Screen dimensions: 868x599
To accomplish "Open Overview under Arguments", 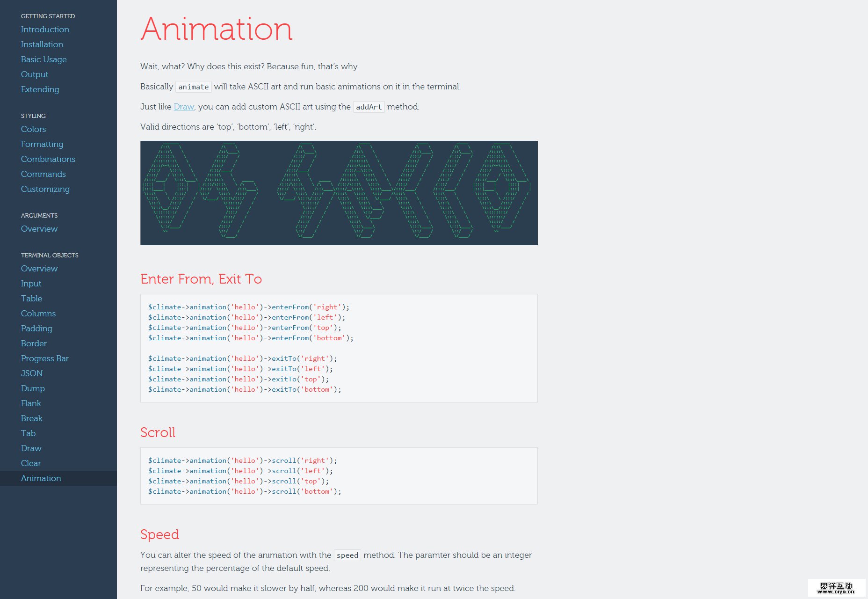I will click(39, 229).
